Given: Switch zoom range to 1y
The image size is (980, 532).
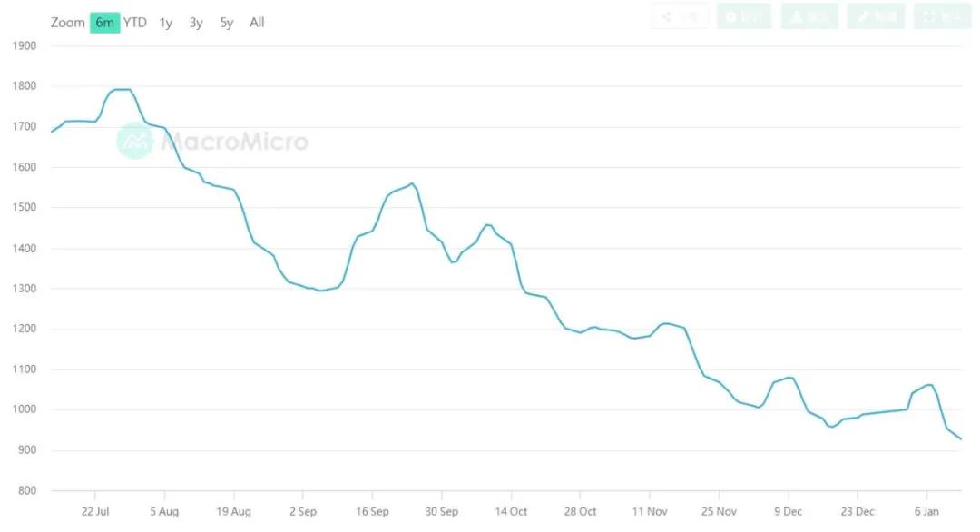Looking at the screenshot, I should [166, 23].
